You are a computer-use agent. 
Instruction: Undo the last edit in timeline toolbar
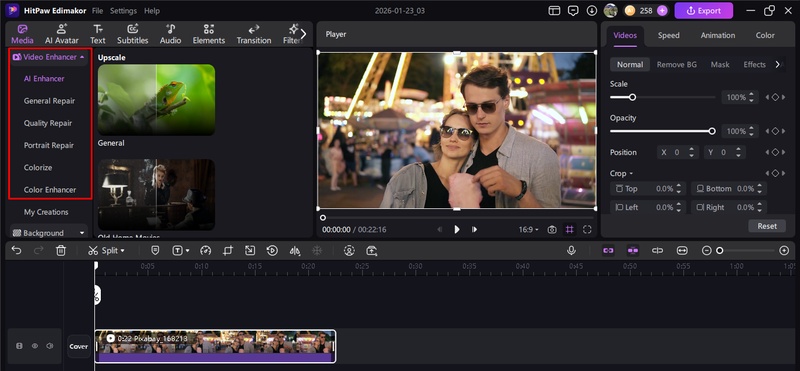click(x=16, y=251)
